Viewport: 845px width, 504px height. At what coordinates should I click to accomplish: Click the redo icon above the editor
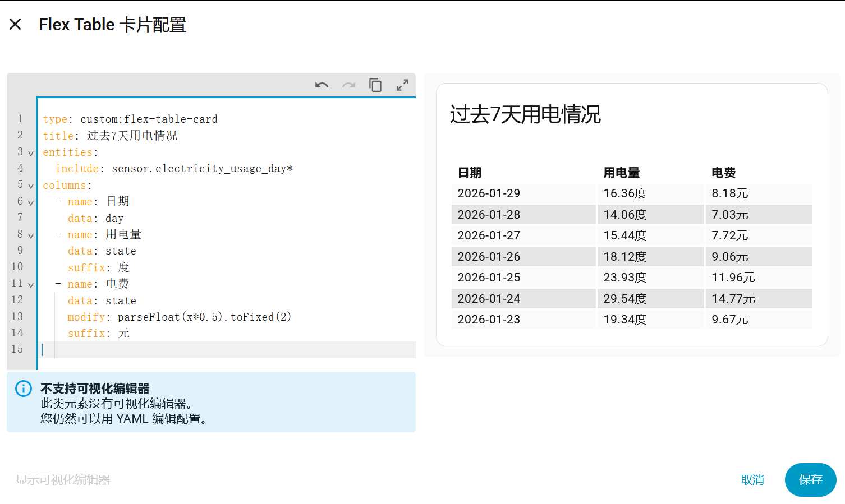click(348, 85)
